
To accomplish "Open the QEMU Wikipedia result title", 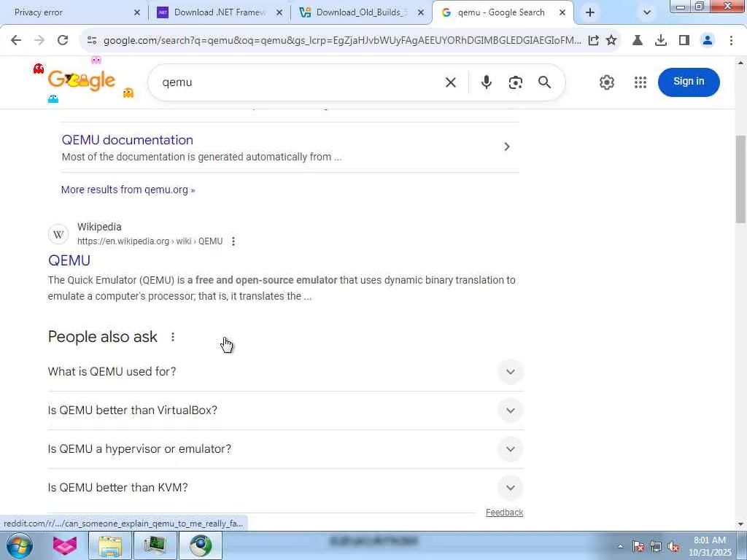I will (69, 260).
